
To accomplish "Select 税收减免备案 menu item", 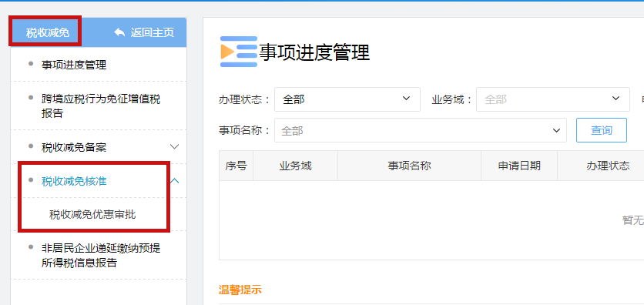I will 74,147.
